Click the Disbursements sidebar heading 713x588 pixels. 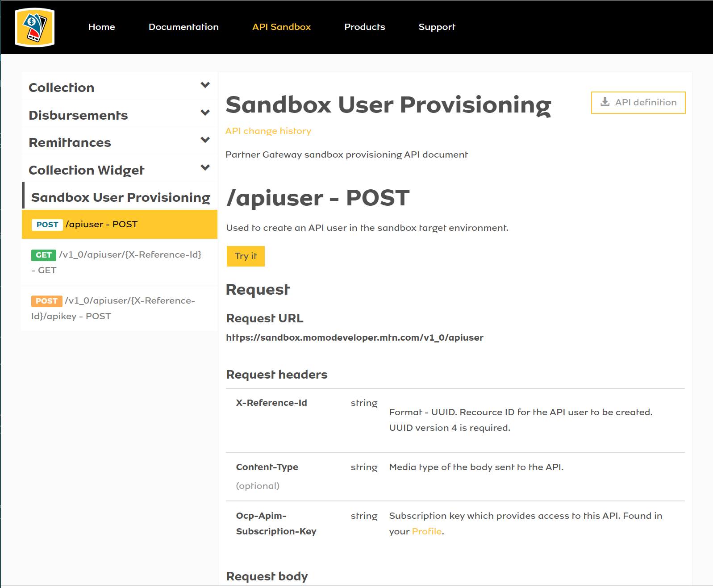click(x=78, y=115)
